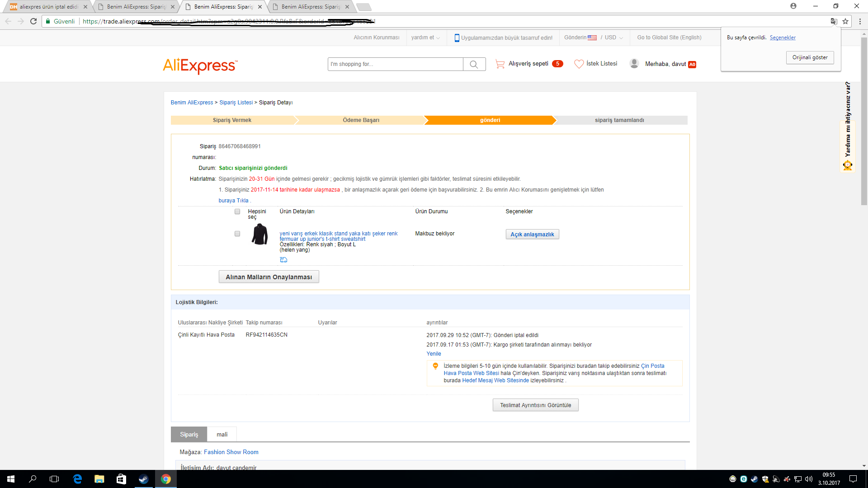Viewport: 868px width, 488px height.
Task: Open the 'Fashion Show Room' store link
Action: pyautogui.click(x=231, y=452)
